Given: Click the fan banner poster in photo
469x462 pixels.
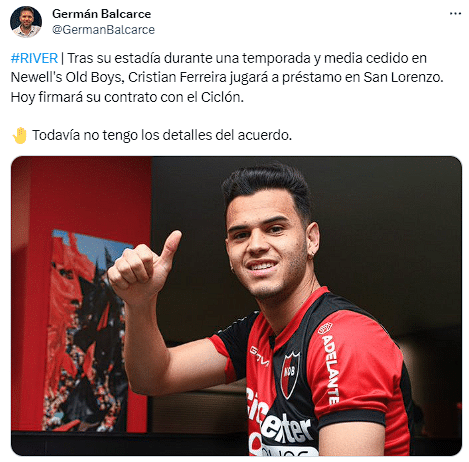Looking at the screenshot, I should (x=87, y=330).
